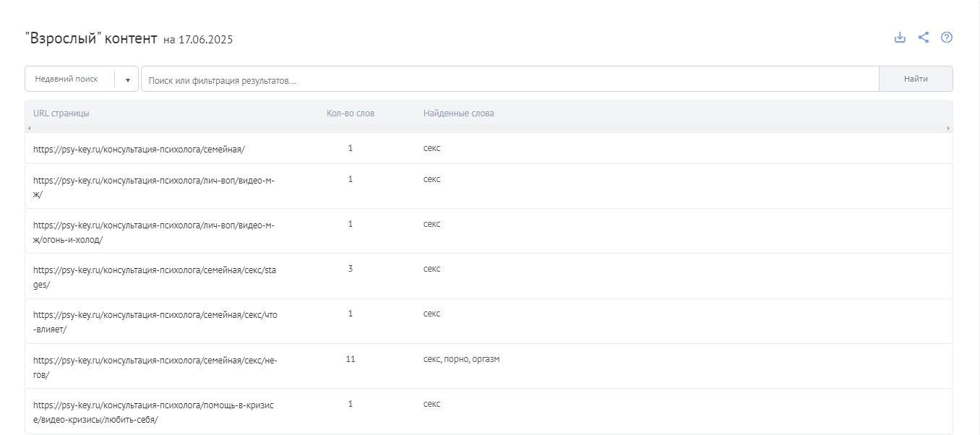This screenshot has width=980, height=435.
Task: Open URL ending in видео-кризисы/любить-себя/
Action: pos(154,412)
